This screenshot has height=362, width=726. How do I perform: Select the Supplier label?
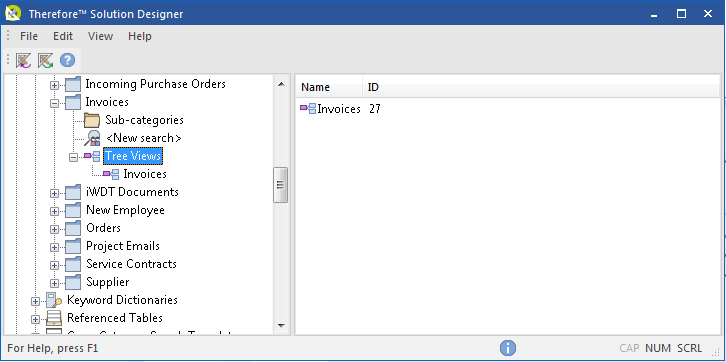[107, 282]
